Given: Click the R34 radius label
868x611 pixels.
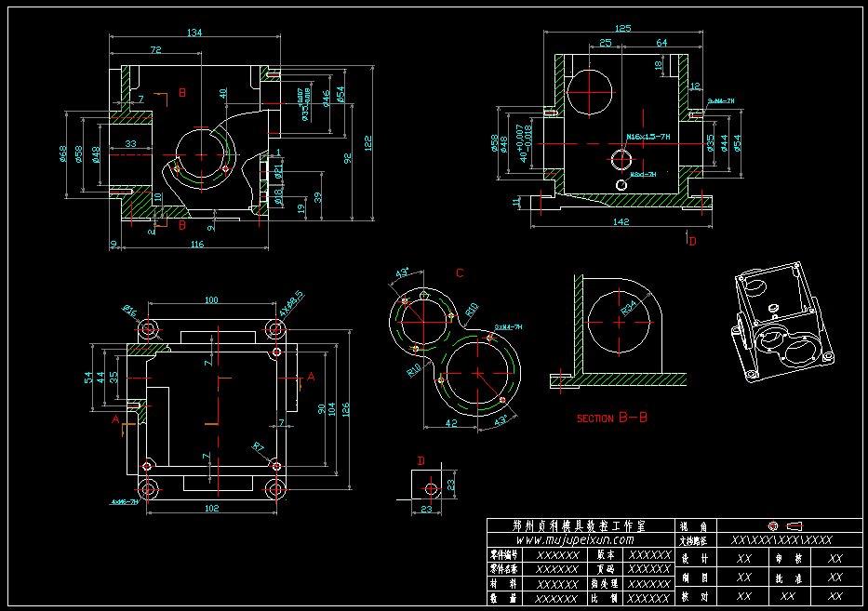Looking at the screenshot, I should 629,308.
